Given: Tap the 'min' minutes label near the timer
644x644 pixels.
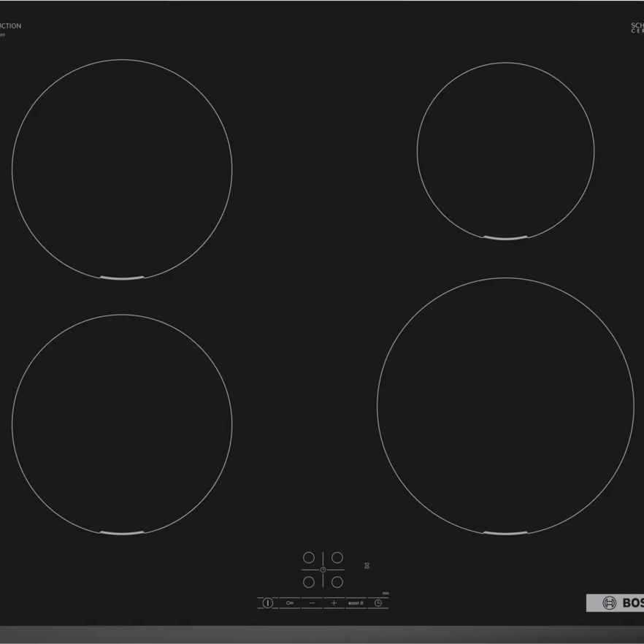Looking at the screenshot, I should tap(385, 593).
